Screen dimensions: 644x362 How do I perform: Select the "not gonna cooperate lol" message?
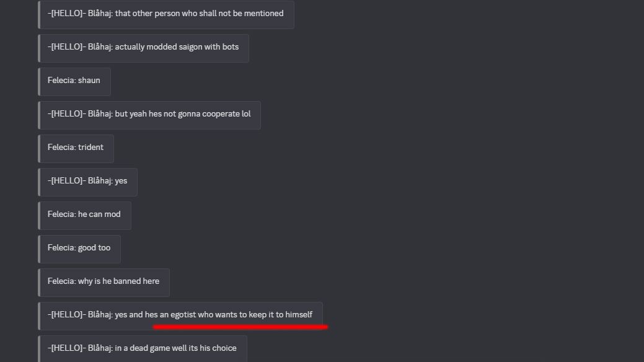click(x=149, y=114)
